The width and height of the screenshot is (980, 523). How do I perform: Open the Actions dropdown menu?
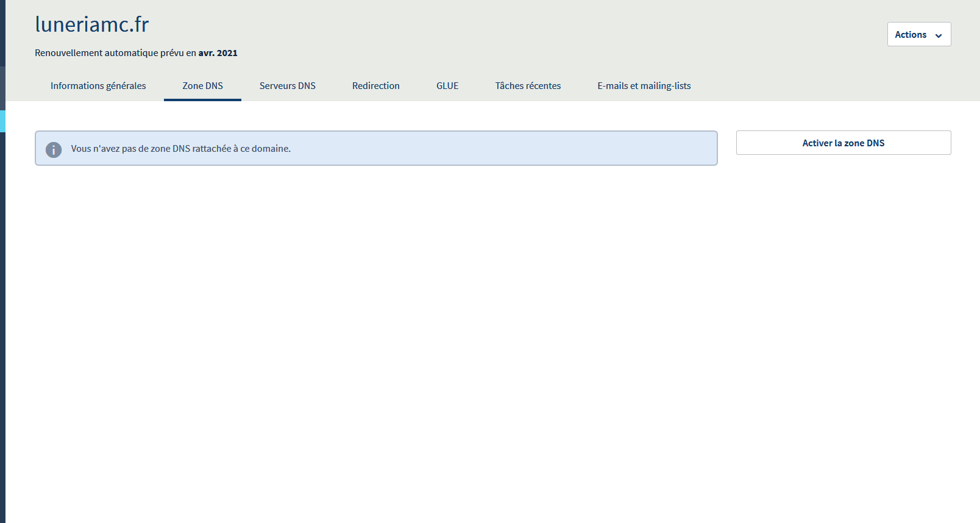(x=919, y=35)
